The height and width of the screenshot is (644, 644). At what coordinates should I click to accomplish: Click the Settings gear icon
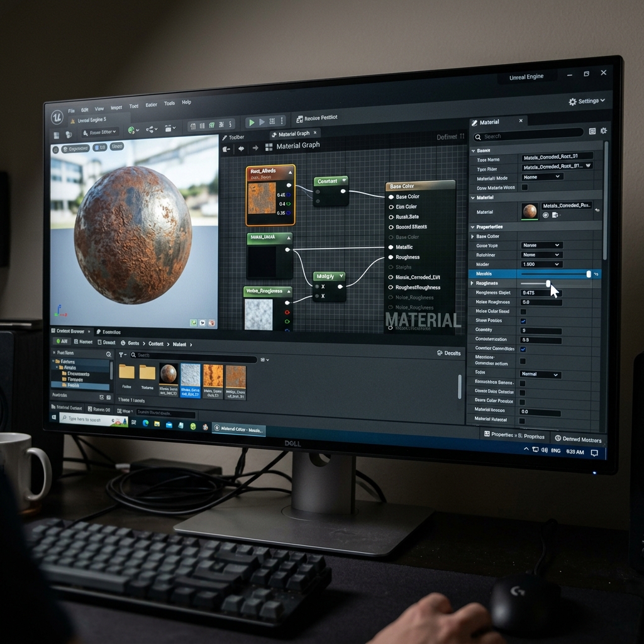(572, 101)
